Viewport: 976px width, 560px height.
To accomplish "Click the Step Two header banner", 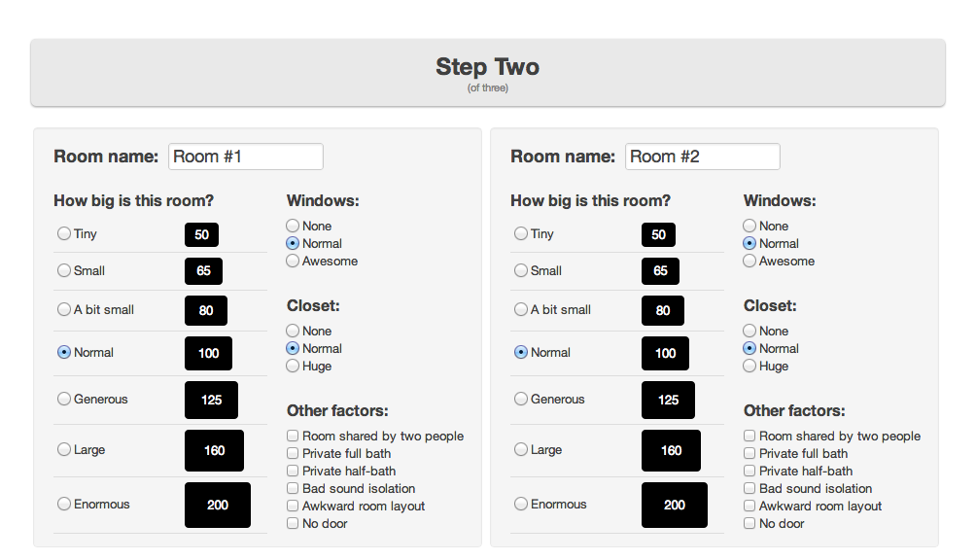I will (488, 73).
